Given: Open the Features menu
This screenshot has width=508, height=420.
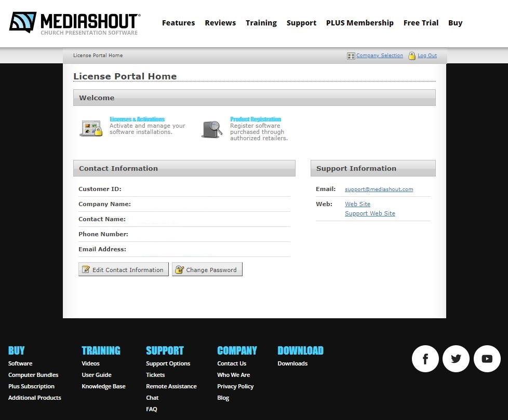Looking at the screenshot, I should 179,23.
